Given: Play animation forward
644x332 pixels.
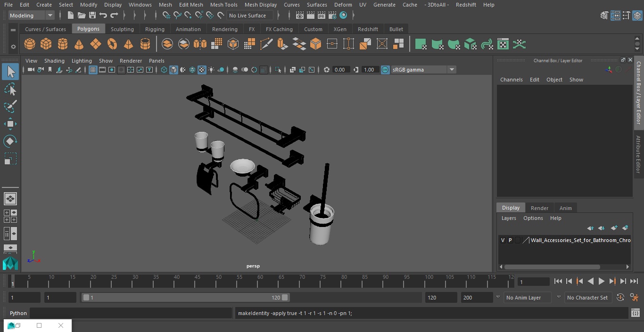Looking at the screenshot, I should [602, 281].
